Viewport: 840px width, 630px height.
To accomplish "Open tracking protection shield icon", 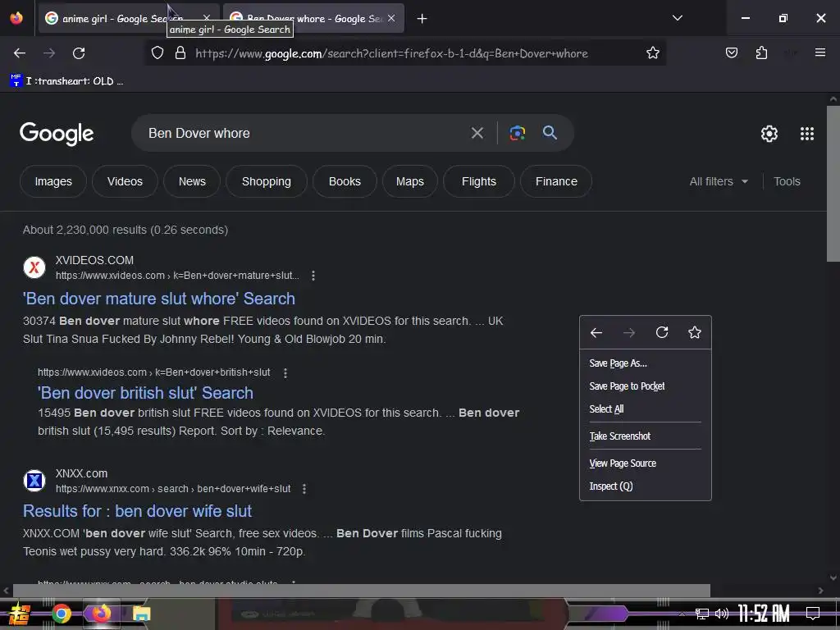I will click(157, 53).
